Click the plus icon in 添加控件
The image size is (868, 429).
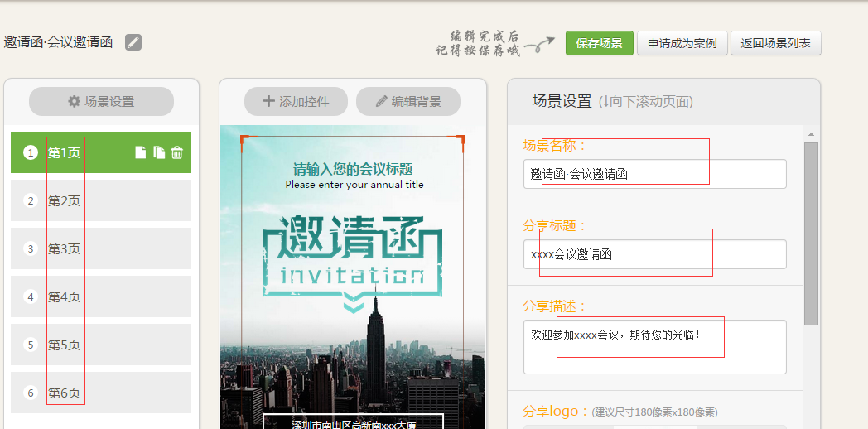click(268, 101)
